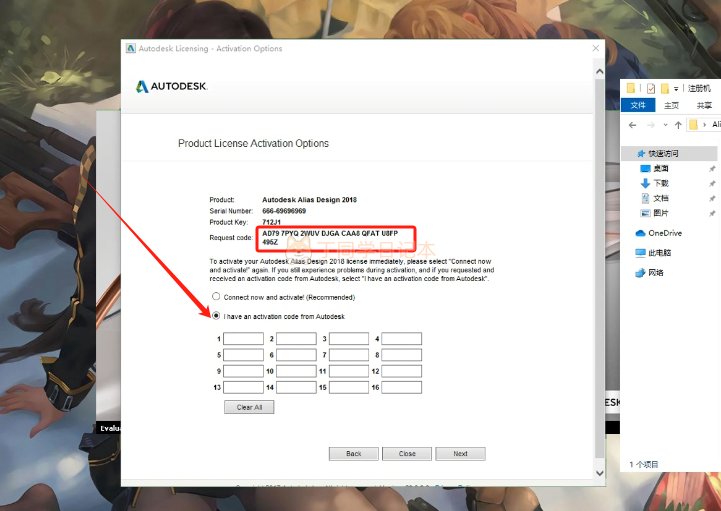Click the Close button at dialog bottom
Image resolution: width=721 pixels, height=511 pixels.
tap(407, 454)
